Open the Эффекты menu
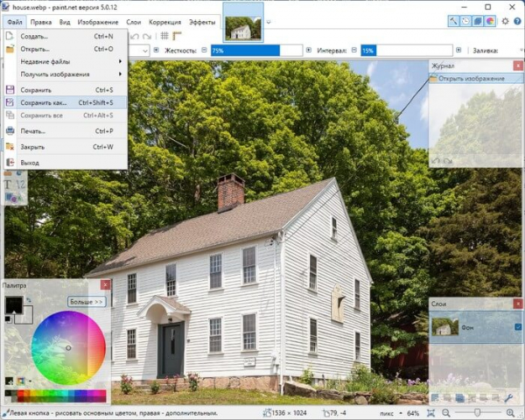The height and width of the screenshot is (420, 525). 202,22
